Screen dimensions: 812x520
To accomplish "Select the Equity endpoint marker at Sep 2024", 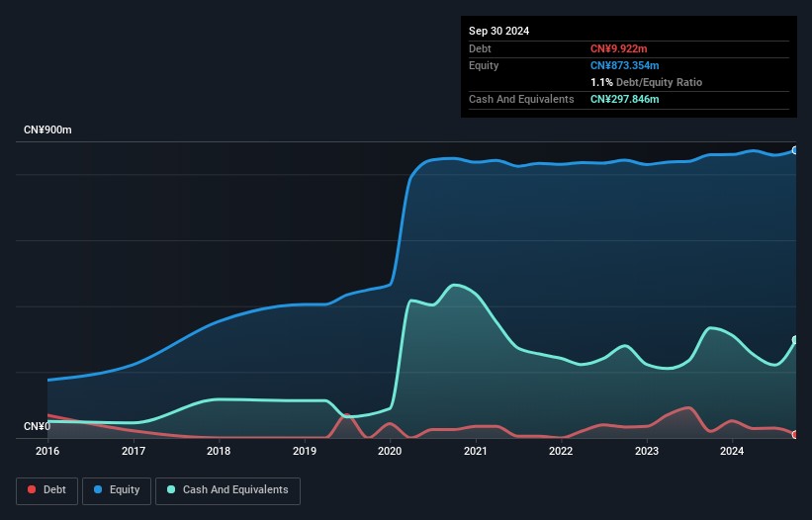I will tap(795, 150).
